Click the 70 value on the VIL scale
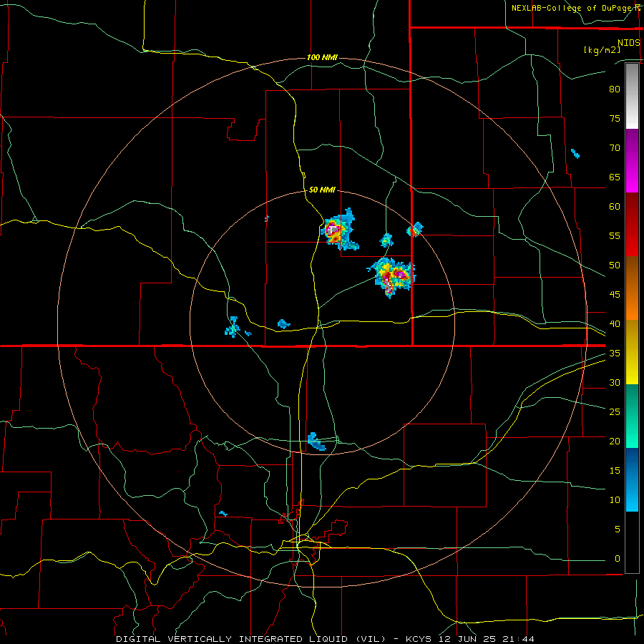 pos(615,148)
